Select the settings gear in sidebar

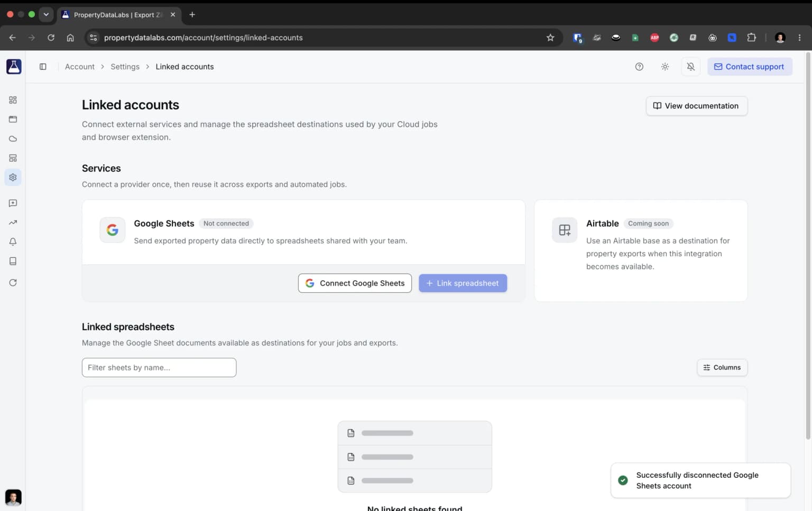click(13, 178)
